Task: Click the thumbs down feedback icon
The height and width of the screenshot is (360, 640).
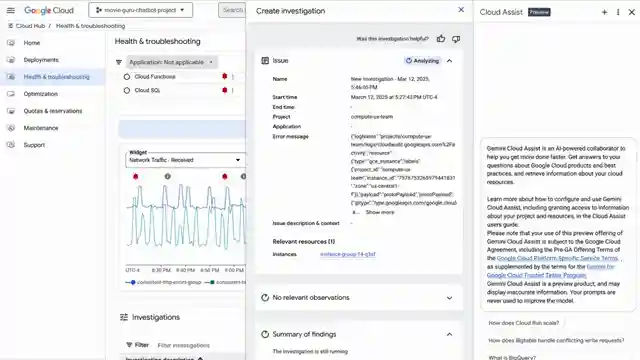Action: tap(456, 39)
